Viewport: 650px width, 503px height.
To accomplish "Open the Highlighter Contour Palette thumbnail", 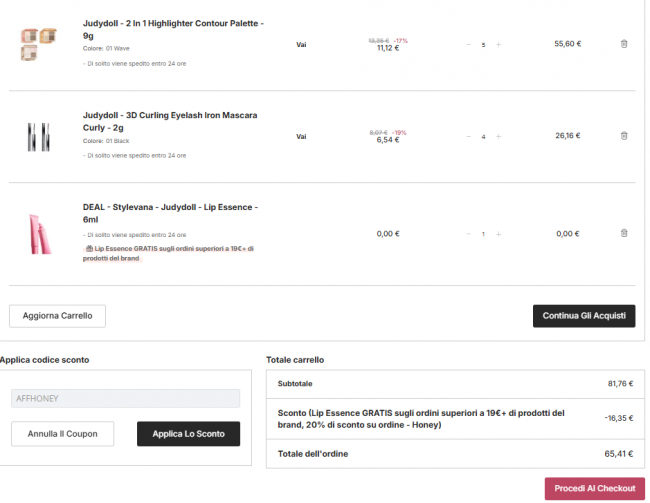I will [39, 43].
